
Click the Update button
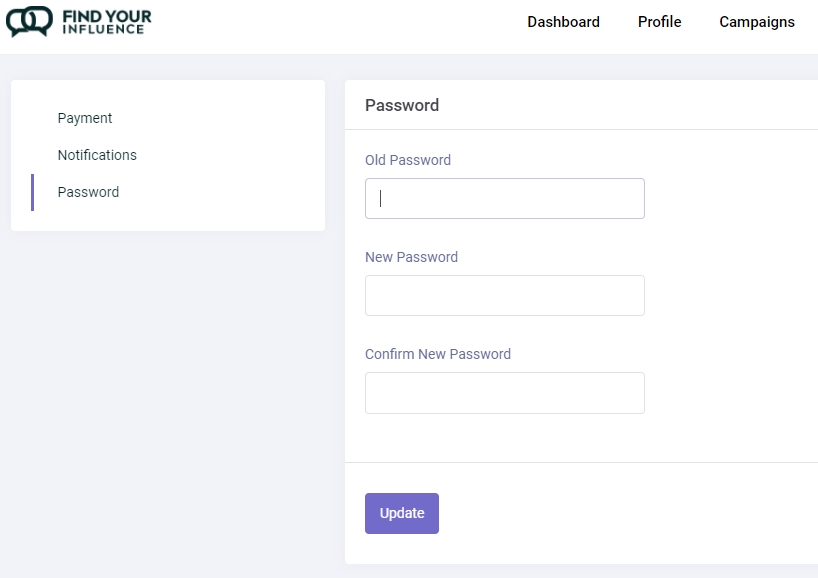coord(401,512)
